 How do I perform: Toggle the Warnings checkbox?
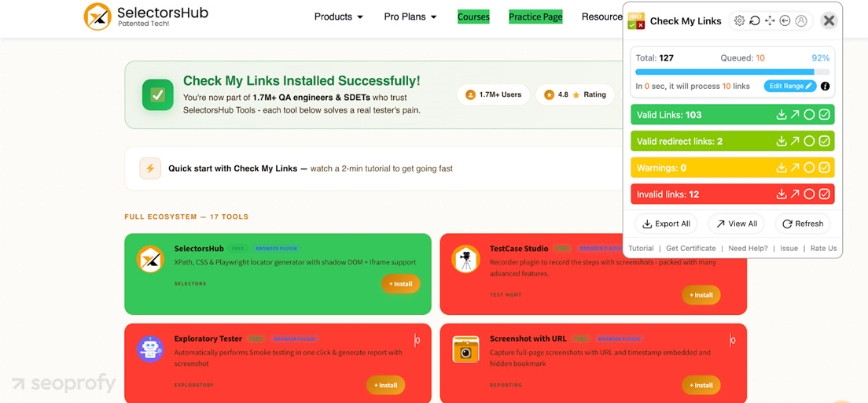(x=824, y=168)
